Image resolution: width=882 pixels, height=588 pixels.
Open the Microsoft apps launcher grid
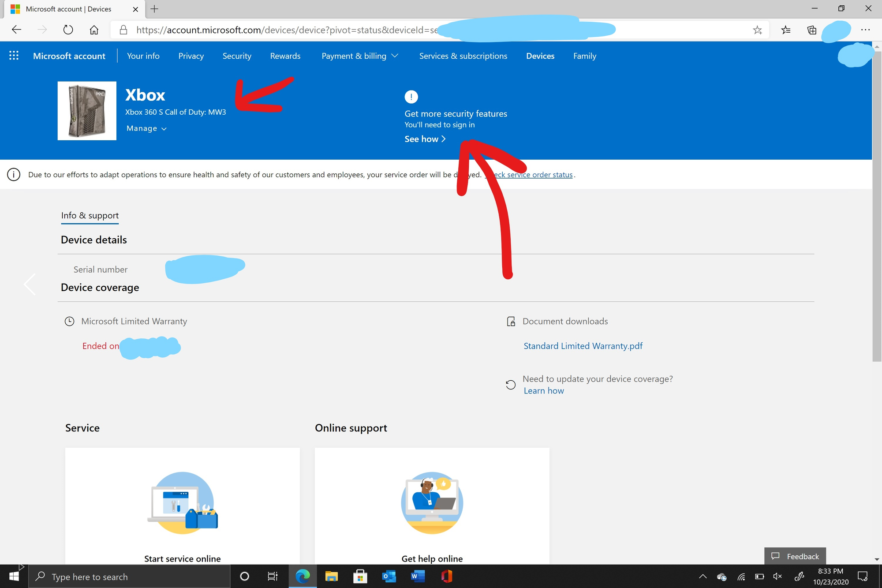tap(14, 56)
